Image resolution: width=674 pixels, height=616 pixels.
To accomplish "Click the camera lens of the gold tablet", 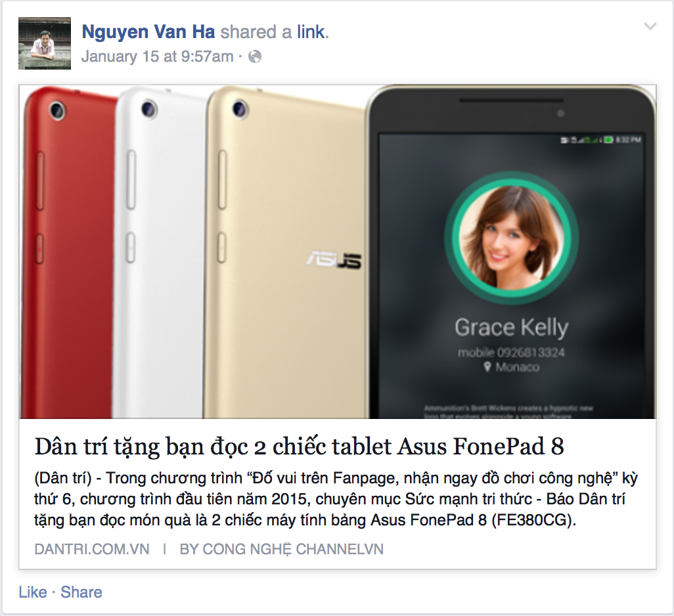I will click(x=240, y=108).
